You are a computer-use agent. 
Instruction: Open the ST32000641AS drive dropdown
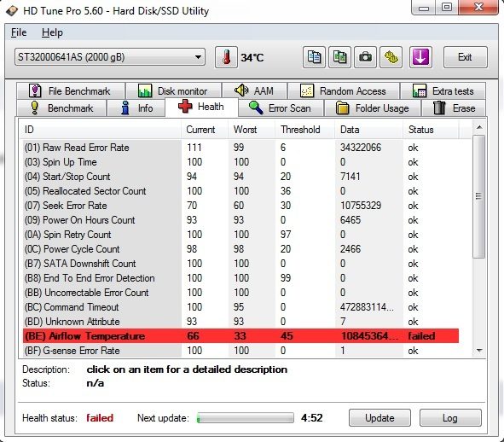110,57
